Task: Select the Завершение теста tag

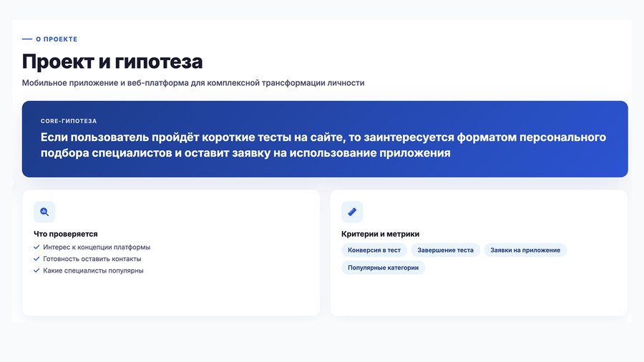Action: pos(445,250)
